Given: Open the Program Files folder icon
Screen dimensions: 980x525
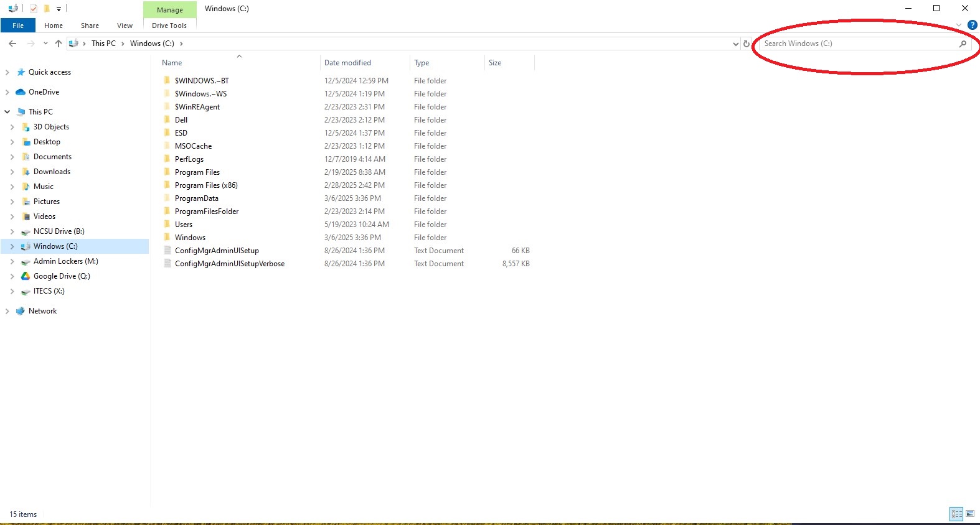Looking at the screenshot, I should point(167,172).
